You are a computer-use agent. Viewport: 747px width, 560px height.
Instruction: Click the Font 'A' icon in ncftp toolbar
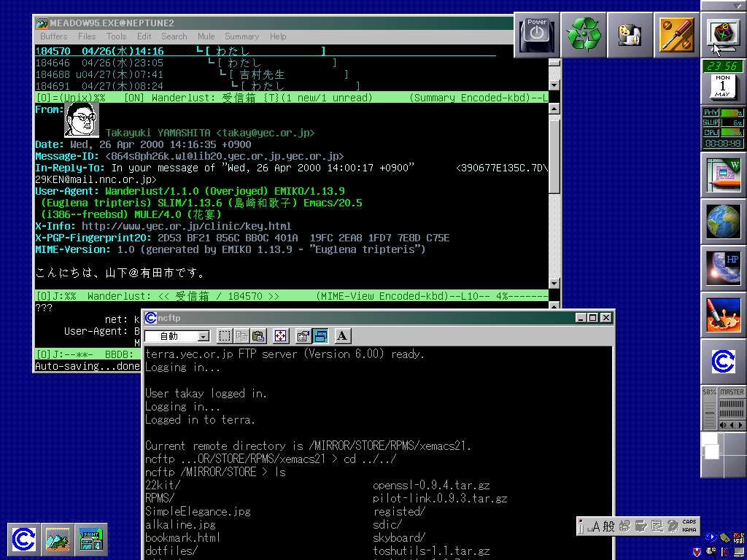click(342, 336)
